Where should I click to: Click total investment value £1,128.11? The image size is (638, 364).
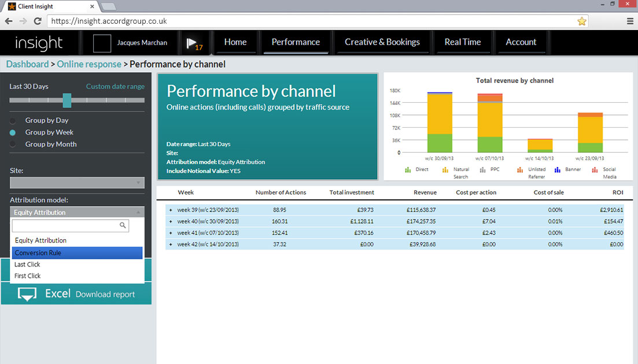[x=362, y=221]
